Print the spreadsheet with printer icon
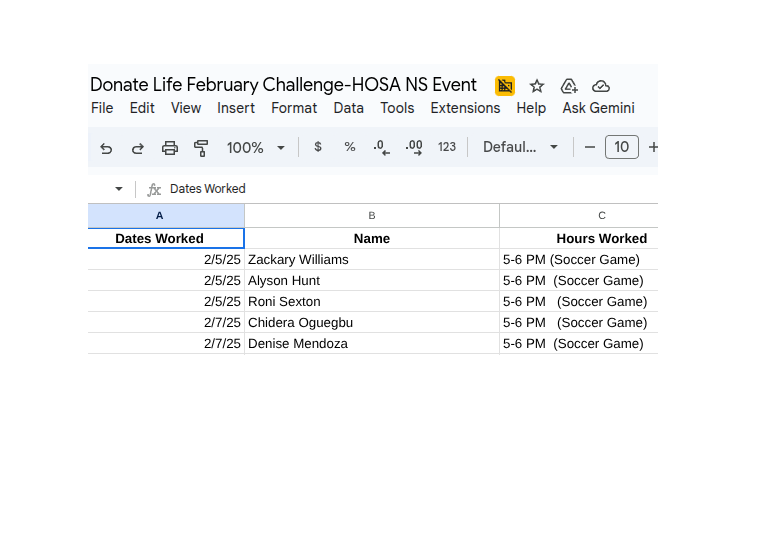Viewport: 762px width, 537px height. [170, 148]
